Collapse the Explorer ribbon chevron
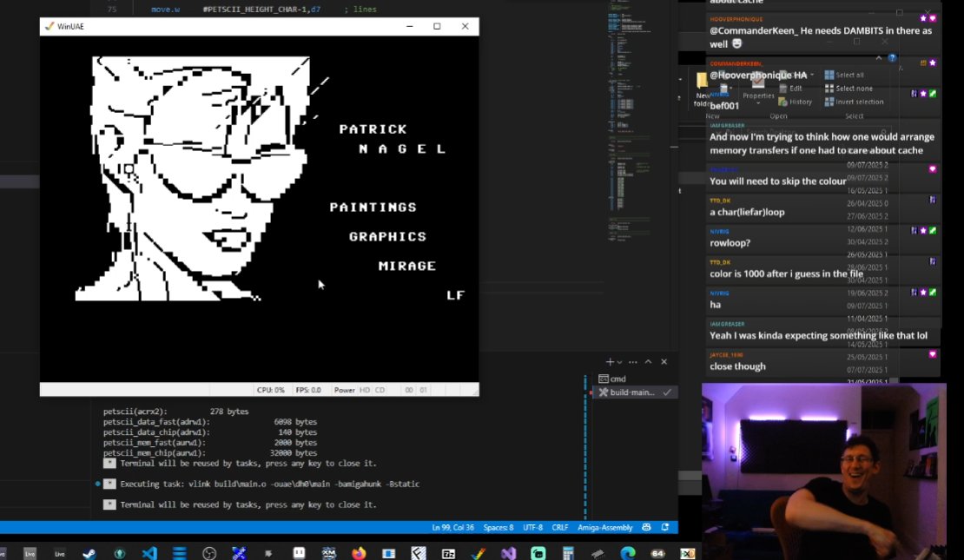The height and width of the screenshot is (560, 964). (879, 58)
